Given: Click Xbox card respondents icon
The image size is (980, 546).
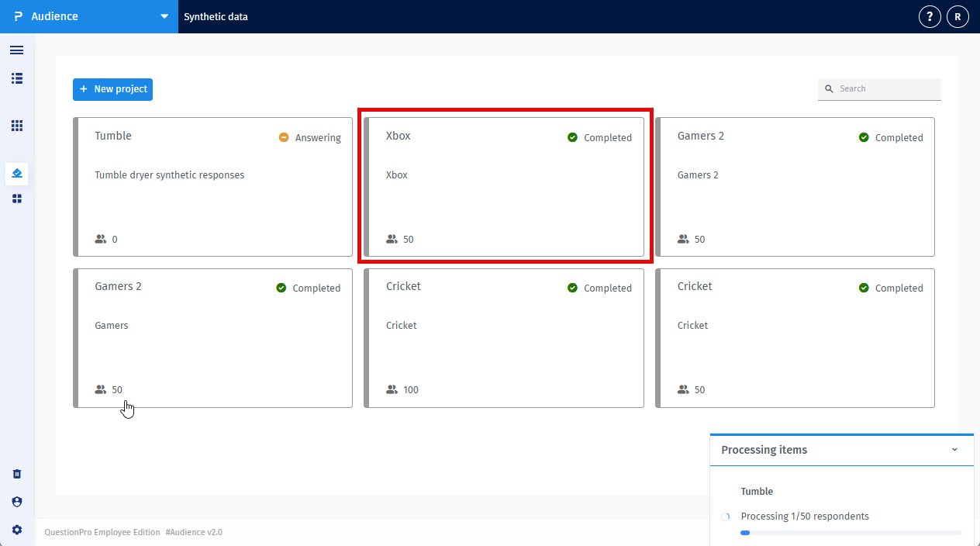Looking at the screenshot, I should pyautogui.click(x=392, y=240).
